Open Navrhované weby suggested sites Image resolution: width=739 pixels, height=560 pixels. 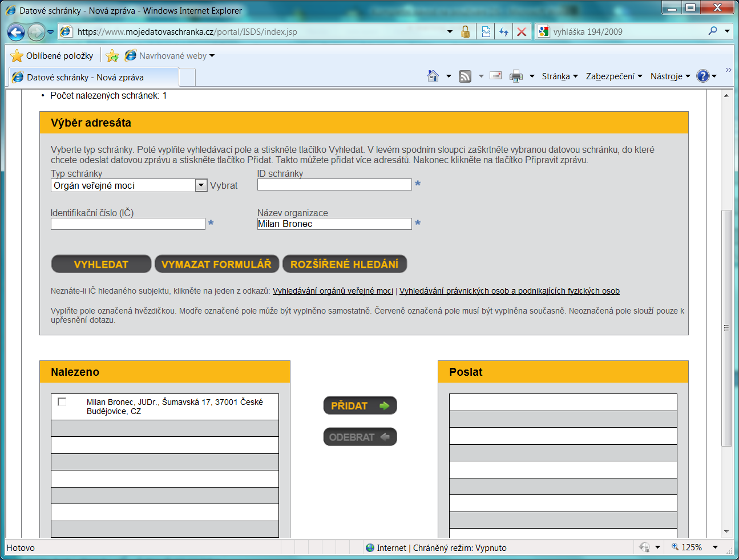(170, 56)
